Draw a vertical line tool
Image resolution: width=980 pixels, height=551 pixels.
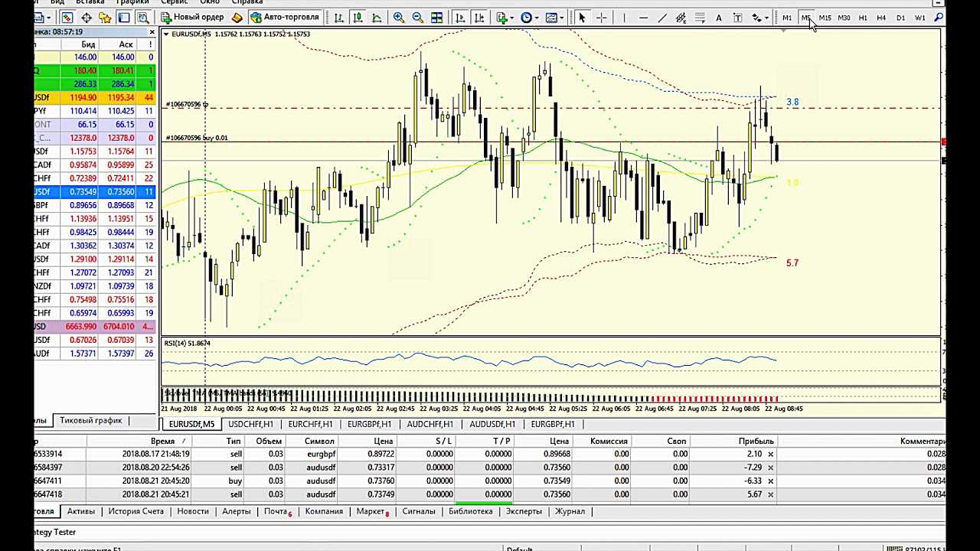point(624,18)
